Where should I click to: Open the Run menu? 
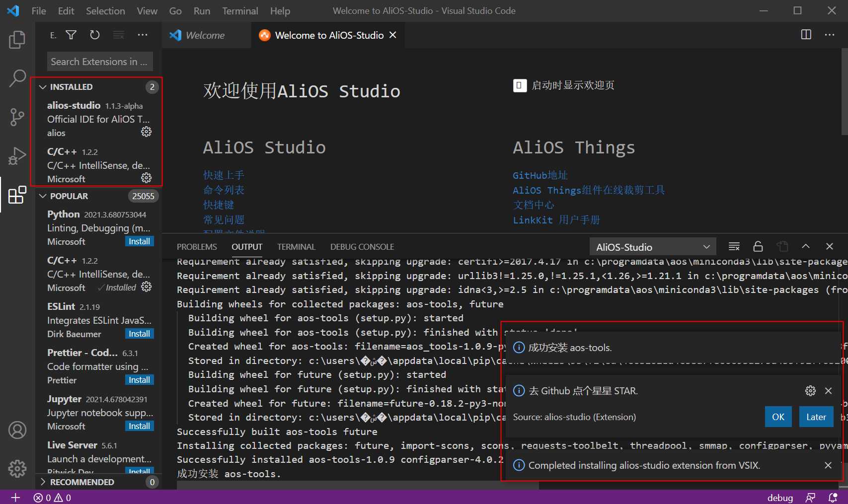[x=202, y=10]
